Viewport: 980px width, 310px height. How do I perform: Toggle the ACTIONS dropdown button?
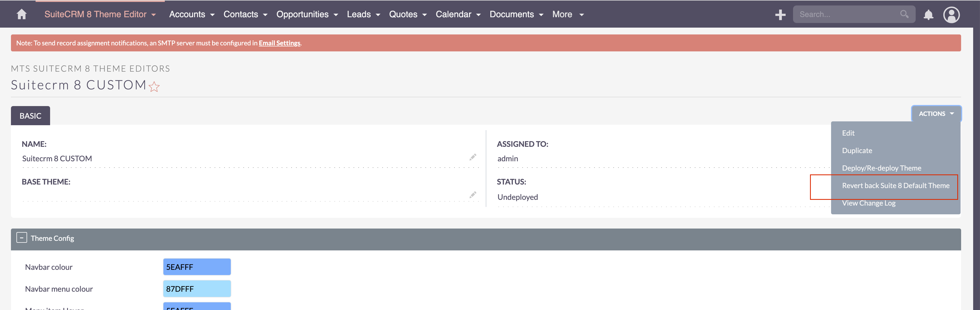click(x=936, y=114)
